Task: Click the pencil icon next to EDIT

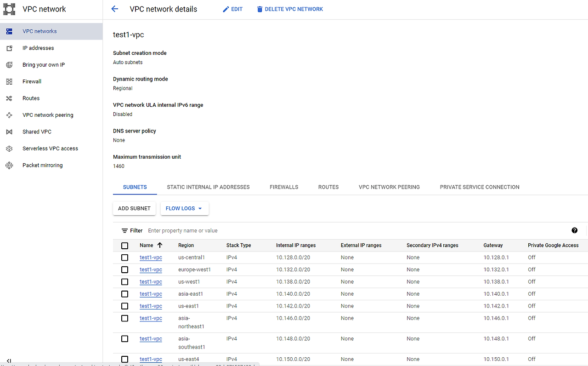Action: point(226,9)
